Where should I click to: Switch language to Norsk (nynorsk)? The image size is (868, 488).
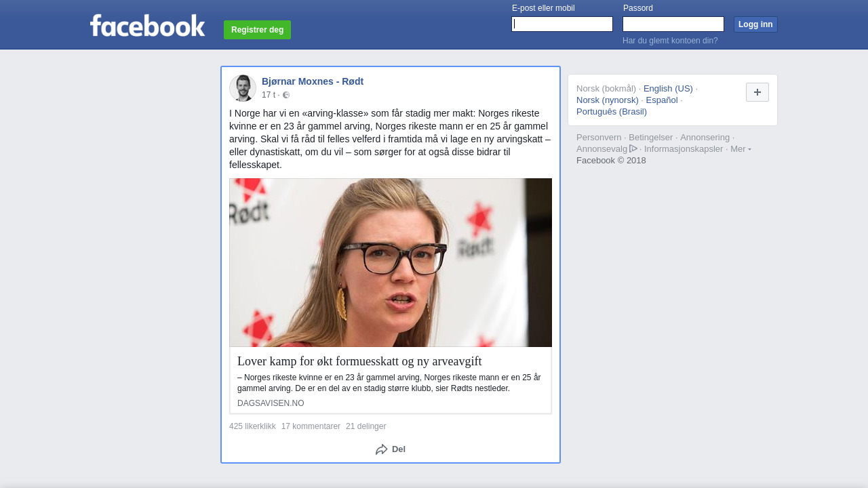608,100
